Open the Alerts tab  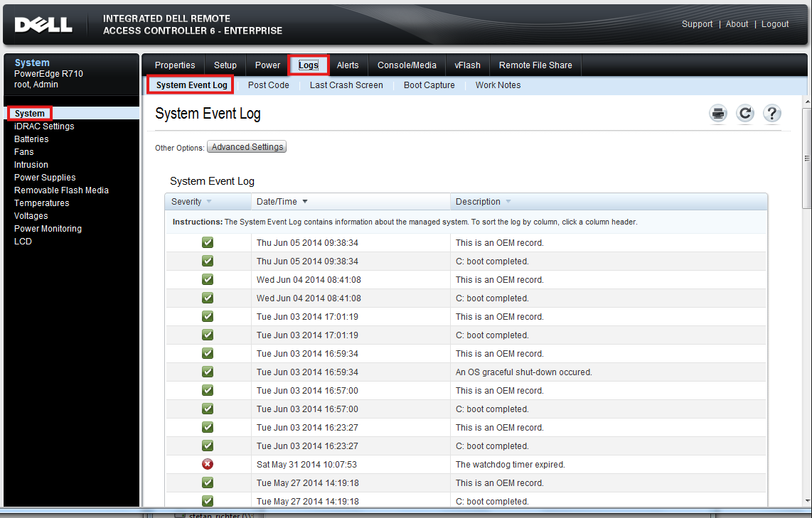point(347,65)
